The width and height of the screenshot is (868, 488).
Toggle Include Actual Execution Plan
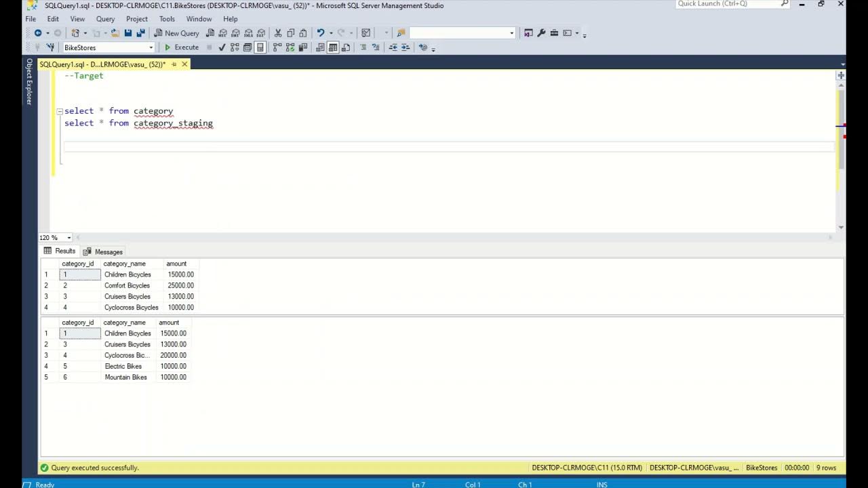pyautogui.click(x=277, y=47)
